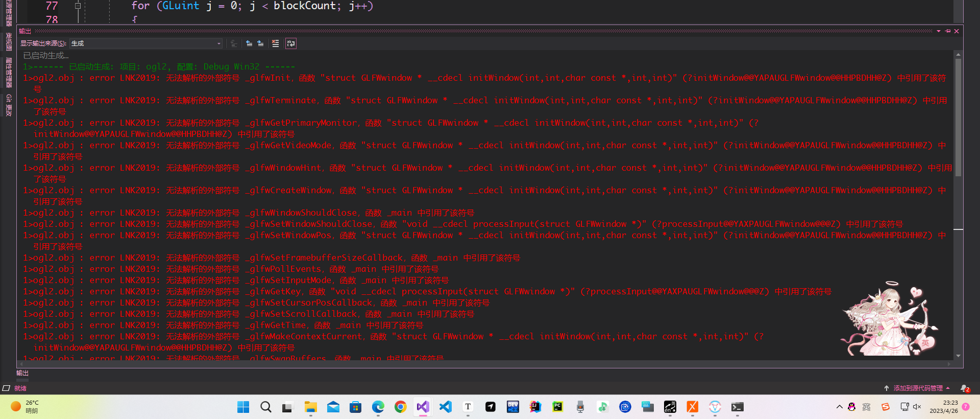Image resolution: width=980 pixels, height=419 pixels.
Task: Select the _glfwPollEvents error line
Action: [231, 269]
